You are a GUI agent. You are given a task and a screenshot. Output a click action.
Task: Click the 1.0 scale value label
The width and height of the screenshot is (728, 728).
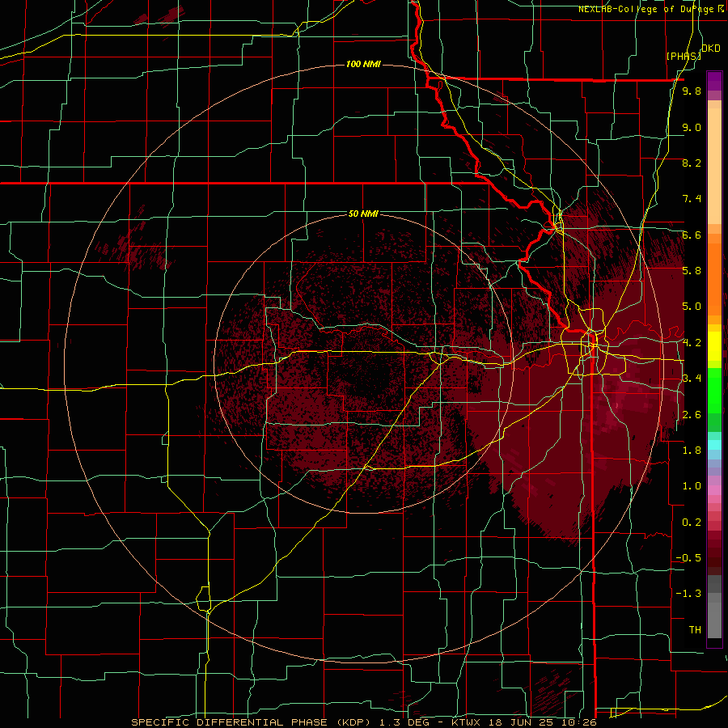(692, 486)
